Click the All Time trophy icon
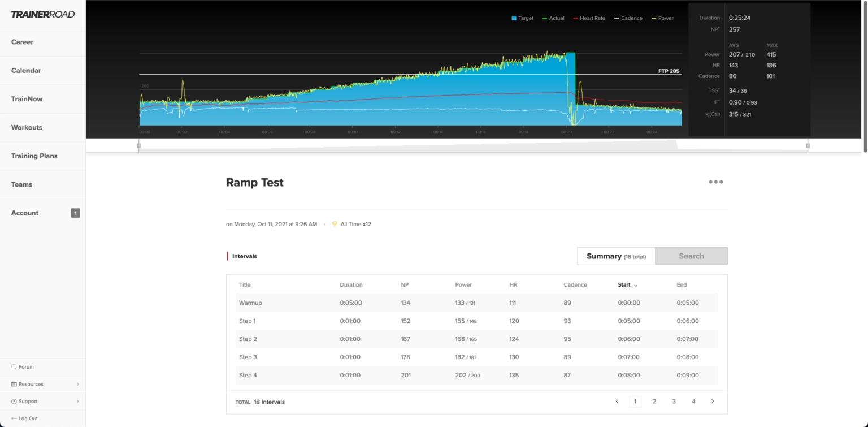Image resolution: width=868 pixels, height=427 pixels. [x=335, y=224]
